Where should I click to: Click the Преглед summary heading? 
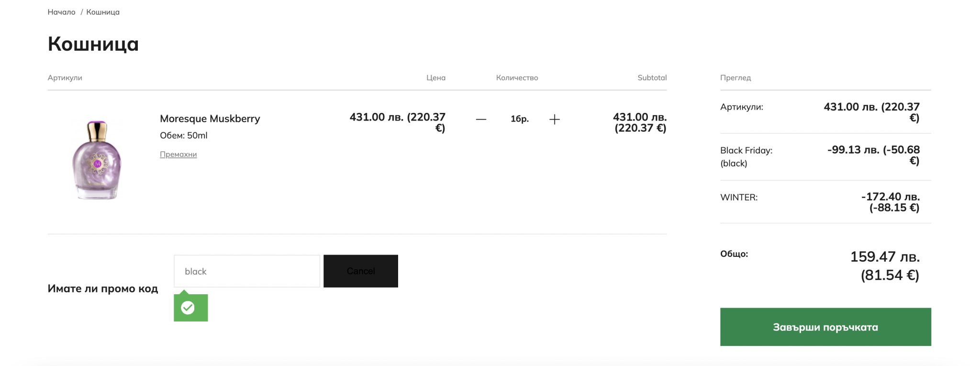pos(735,78)
